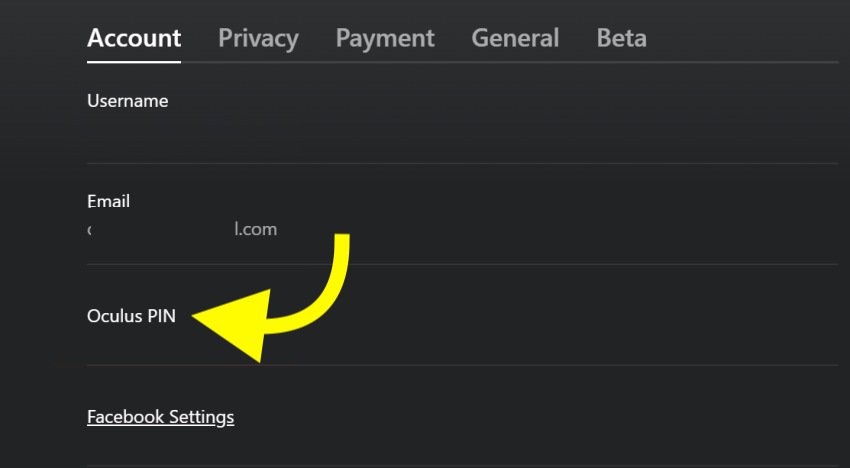Select the General settings tab

coord(515,38)
